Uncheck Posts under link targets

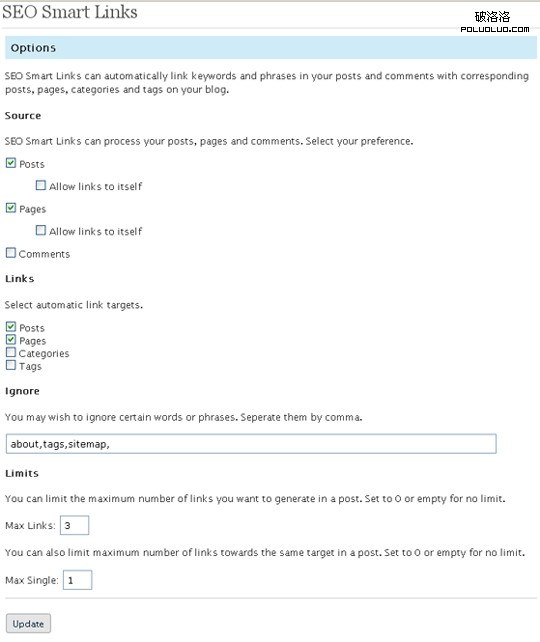tap(11, 327)
